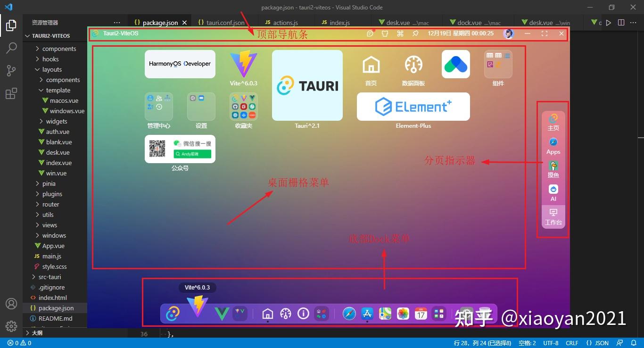The height and width of the screenshot is (348, 644).
Task: Click the shirt theme icon in top navigation bar
Action: [385, 33]
